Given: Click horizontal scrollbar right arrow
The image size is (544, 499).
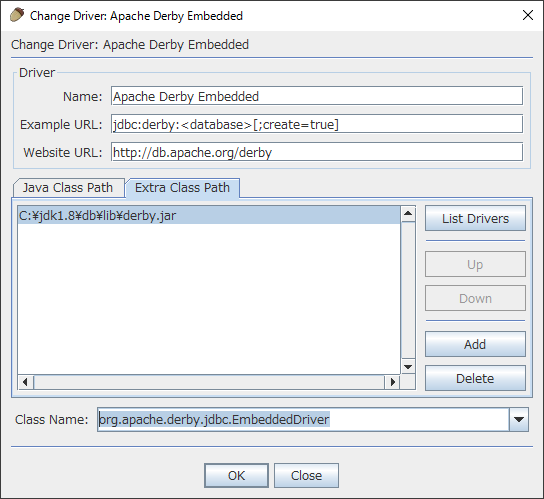Looking at the screenshot, I should 392,382.
